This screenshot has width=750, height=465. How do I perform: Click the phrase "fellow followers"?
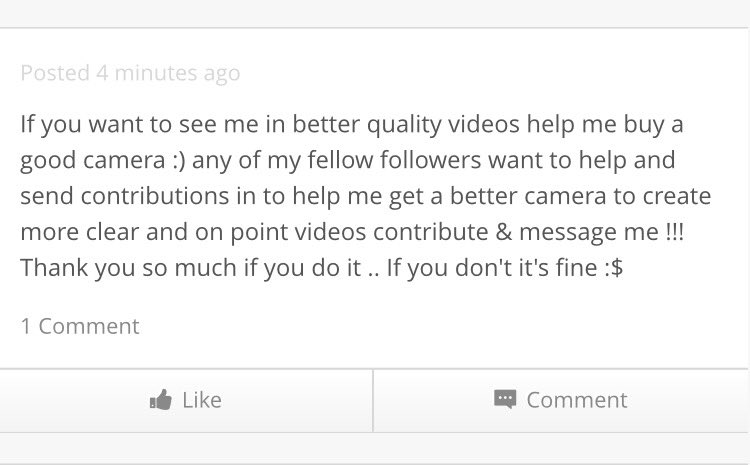pyautogui.click(x=400, y=161)
